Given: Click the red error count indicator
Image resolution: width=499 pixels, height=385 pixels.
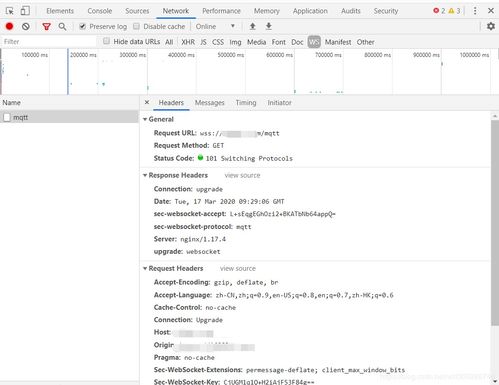Looking at the screenshot, I should coord(439,11).
